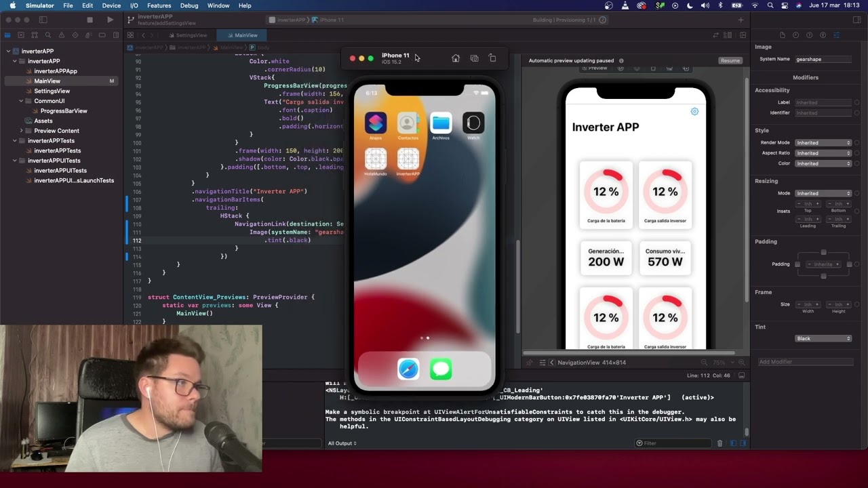The height and width of the screenshot is (488, 868).
Task: Click the console Filter field
Action: pyautogui.click(x=673, y=443)
